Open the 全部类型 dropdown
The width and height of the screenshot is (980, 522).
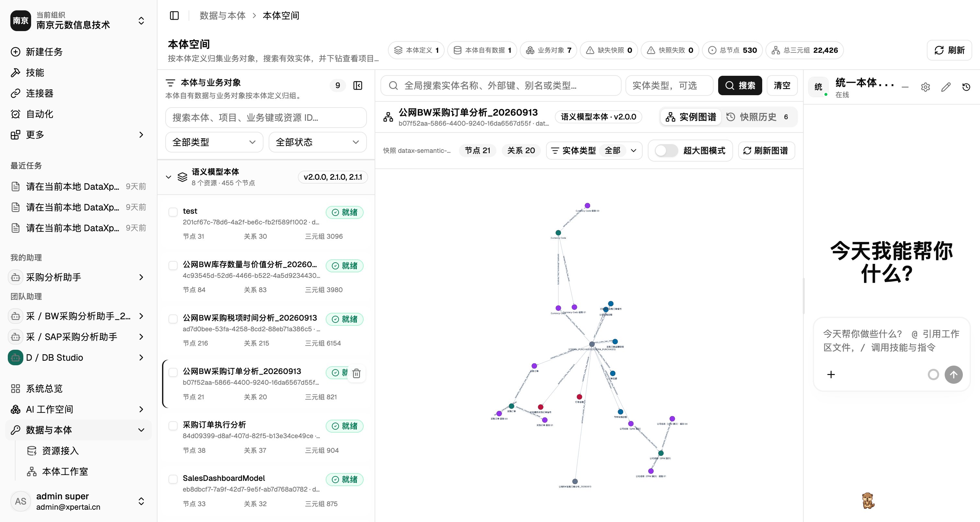coord(214,142)
